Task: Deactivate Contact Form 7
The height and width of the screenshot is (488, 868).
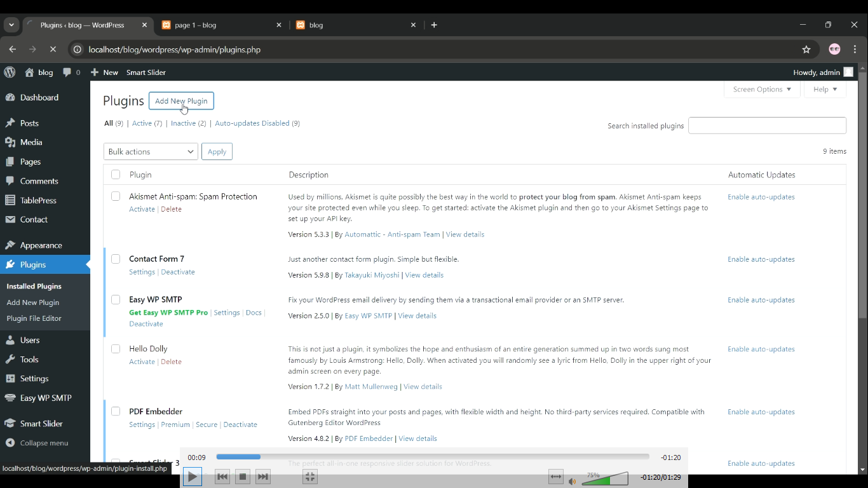Action: pos(178,272)
